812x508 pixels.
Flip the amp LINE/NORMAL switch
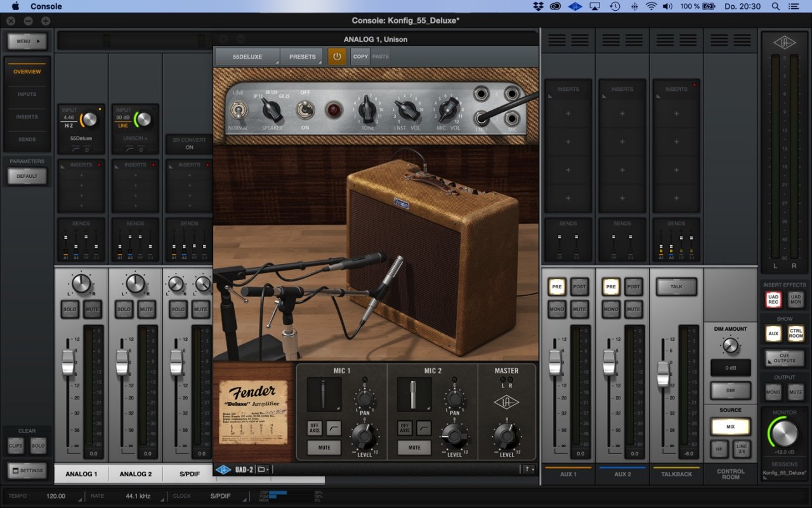(x=239, y=111)
